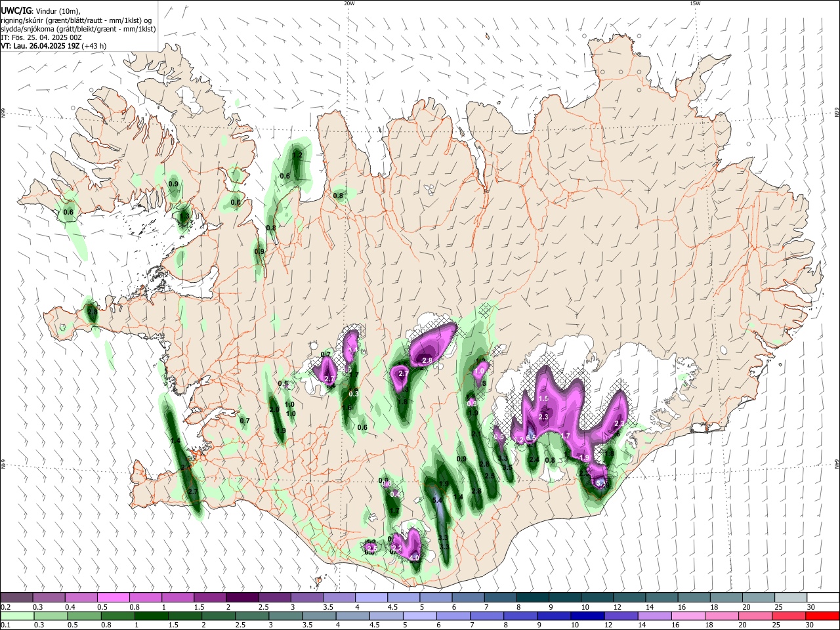Click the 1.2 value on the northern green patch
The image size is (840, 630).
[297, 156]
